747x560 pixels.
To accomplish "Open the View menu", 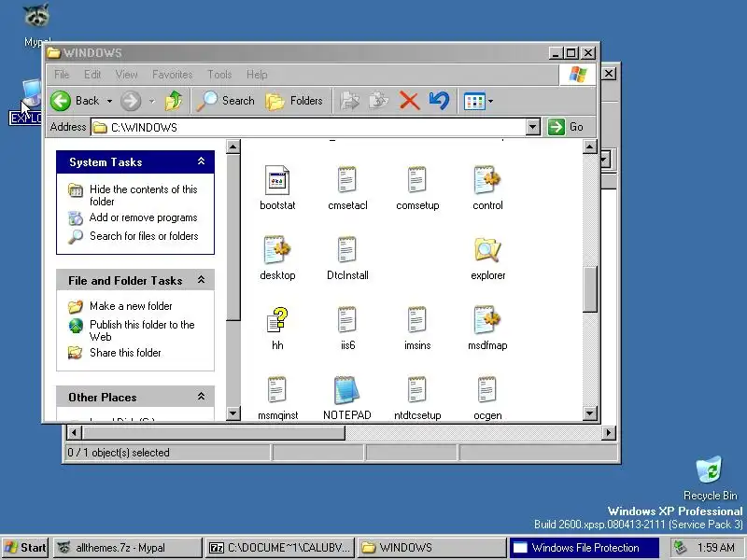I will (126, 75).
